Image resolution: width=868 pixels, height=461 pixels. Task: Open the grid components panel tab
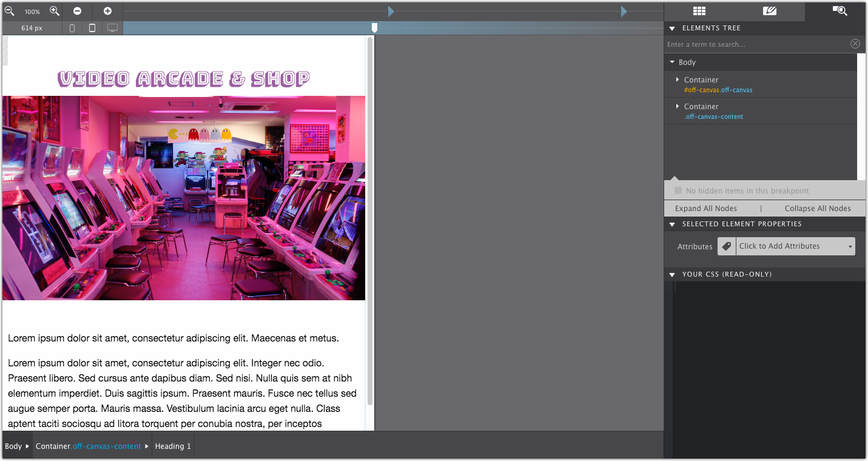pyautogui.click(x=699, y=11)
